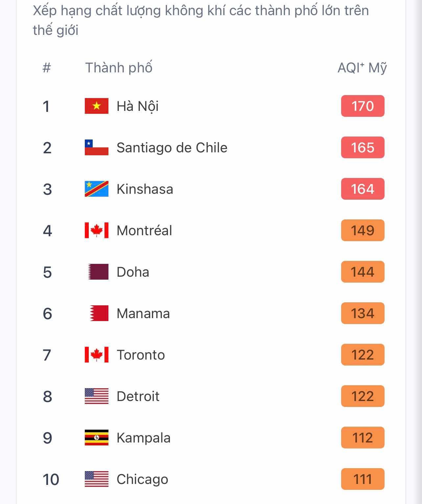Click the US flag beside Chicago
This screenshot has height=504, width=422.
click(x=96, y=479)
